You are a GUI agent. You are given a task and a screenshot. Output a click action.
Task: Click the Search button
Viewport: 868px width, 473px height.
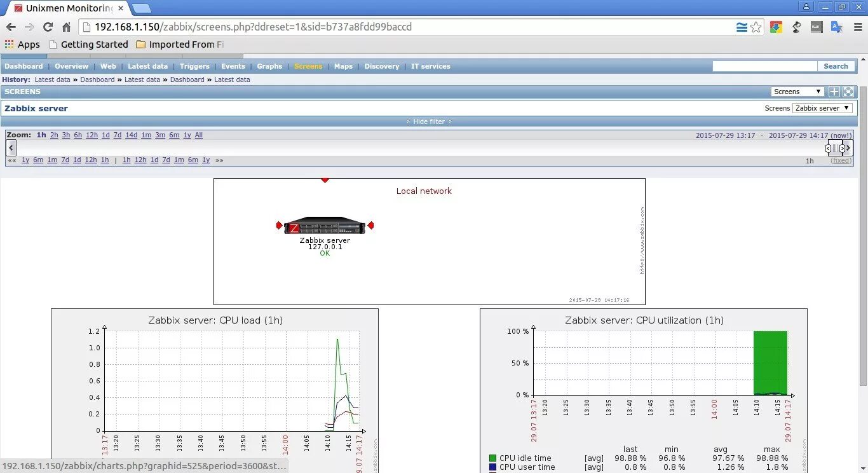(x=836, y=66)
